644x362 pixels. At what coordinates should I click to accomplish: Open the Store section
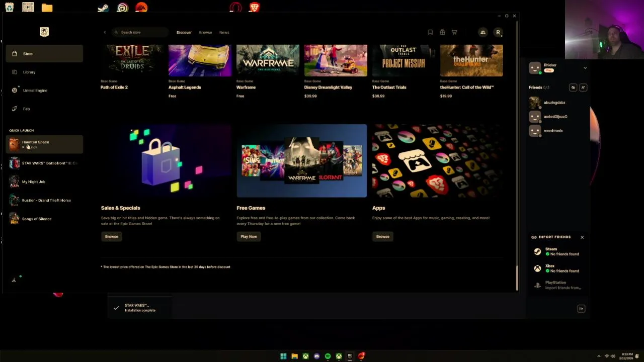coord(44,54)
